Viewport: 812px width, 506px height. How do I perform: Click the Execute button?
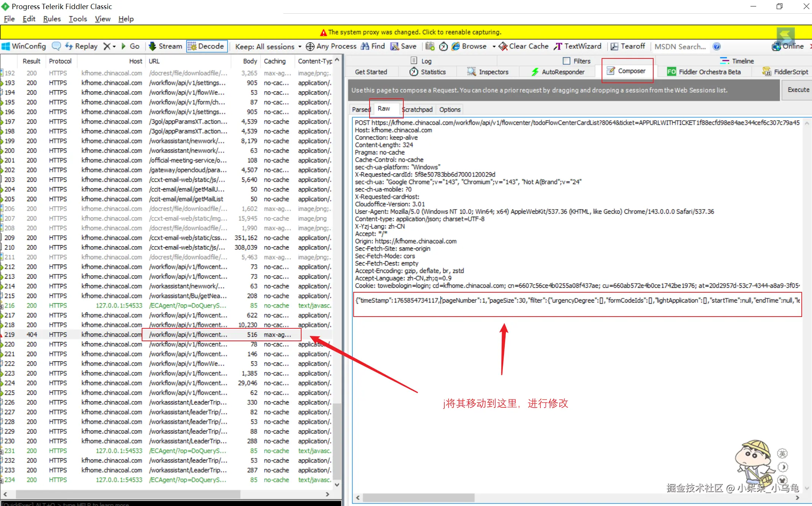(x=798, y=90)
